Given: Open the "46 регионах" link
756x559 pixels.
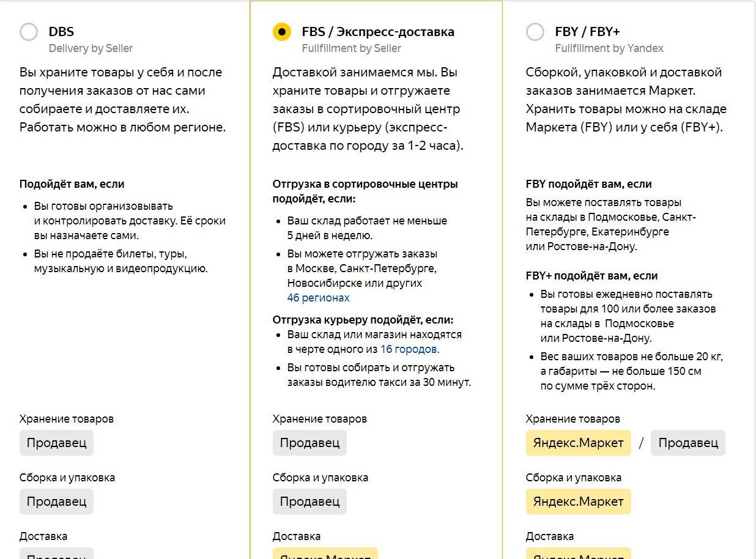Looking at the screenshot, I should coord(318,298).
